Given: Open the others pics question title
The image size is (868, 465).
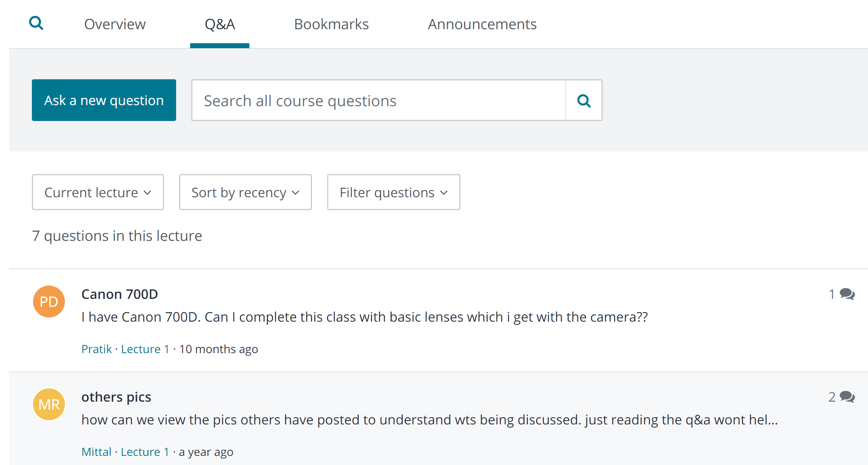Looking at the screenshot, I should pyautogui.click(x=116, y=397).
